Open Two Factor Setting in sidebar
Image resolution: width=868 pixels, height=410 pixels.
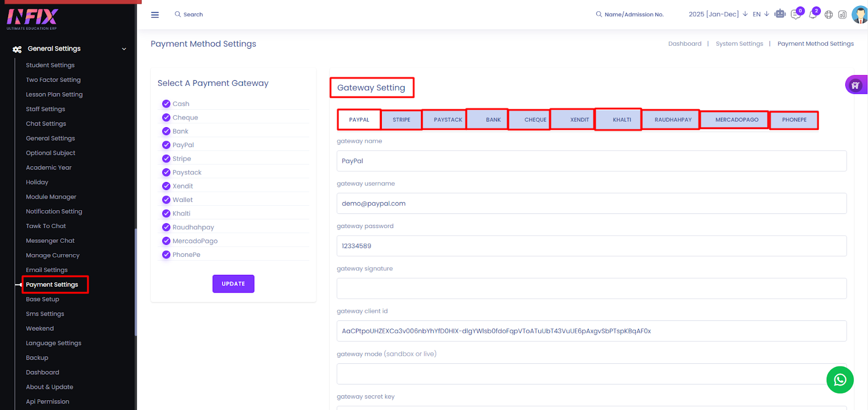53,80
